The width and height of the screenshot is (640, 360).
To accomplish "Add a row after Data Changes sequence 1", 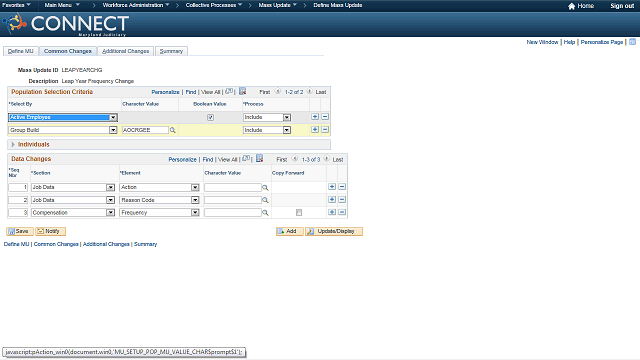I will [x=332, y=187].
